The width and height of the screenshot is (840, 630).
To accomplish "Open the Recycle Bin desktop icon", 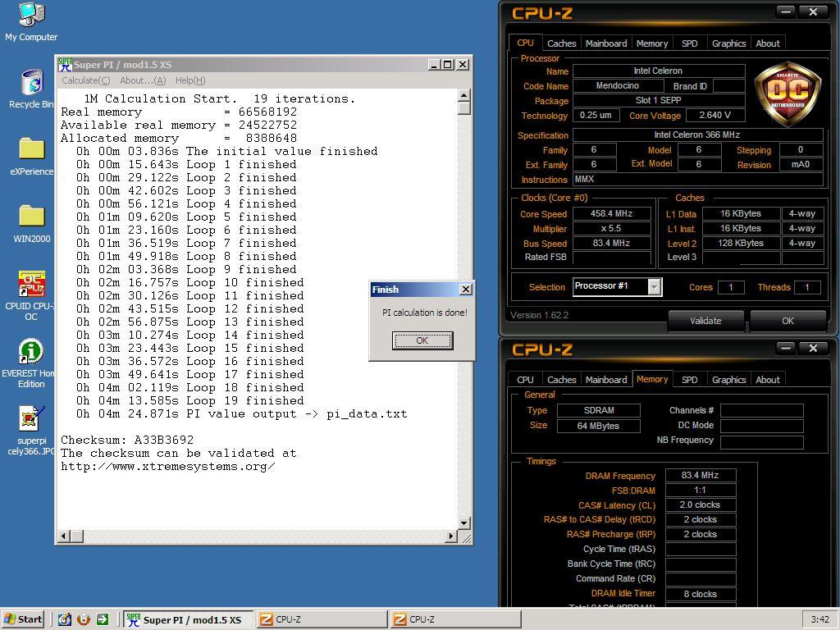I will pyautogui.click(x=32, y=89).
